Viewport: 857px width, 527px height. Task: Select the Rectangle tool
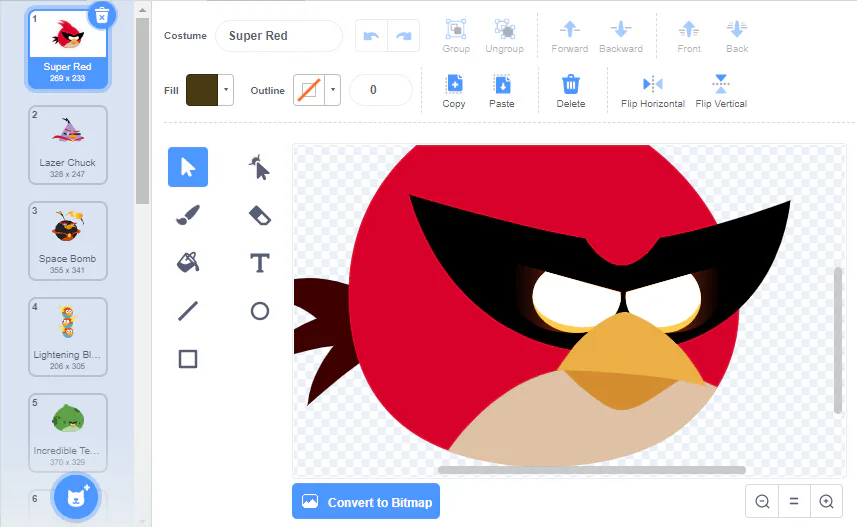point(187,359)
